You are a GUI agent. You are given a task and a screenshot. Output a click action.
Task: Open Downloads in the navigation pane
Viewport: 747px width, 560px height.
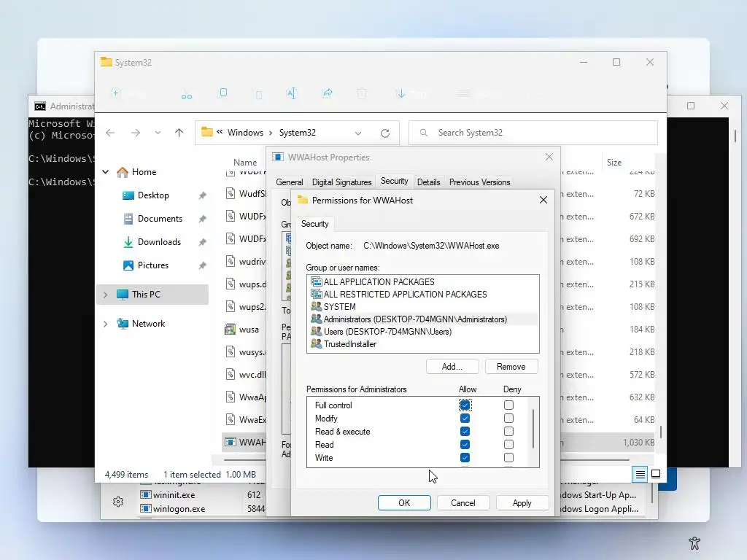pos(159,242)
